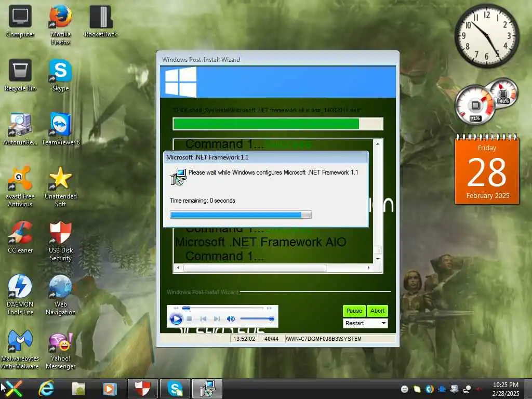Switch to the installer taskbar button

tap(207, 389)
